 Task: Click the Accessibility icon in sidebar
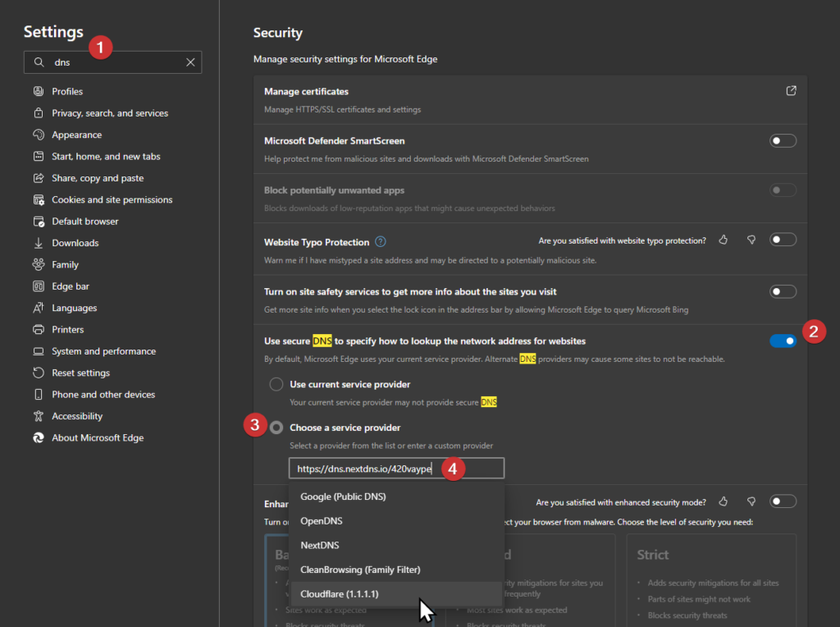point(39,416)
